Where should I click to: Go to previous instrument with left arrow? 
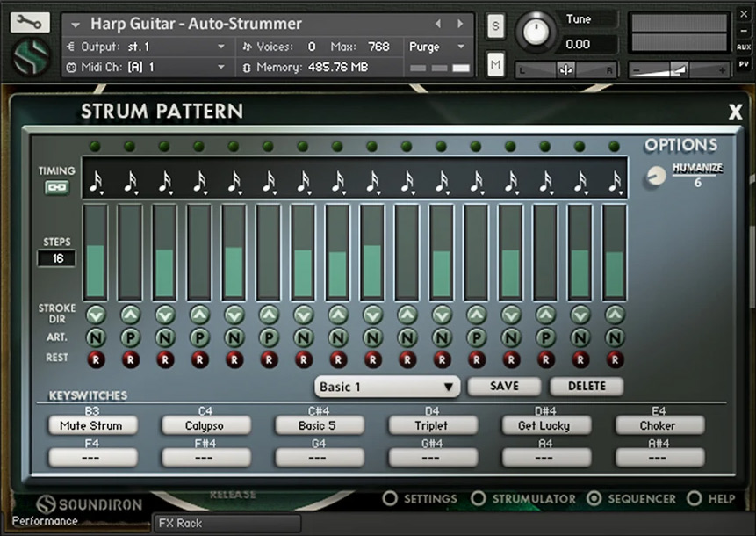[438, 23]
